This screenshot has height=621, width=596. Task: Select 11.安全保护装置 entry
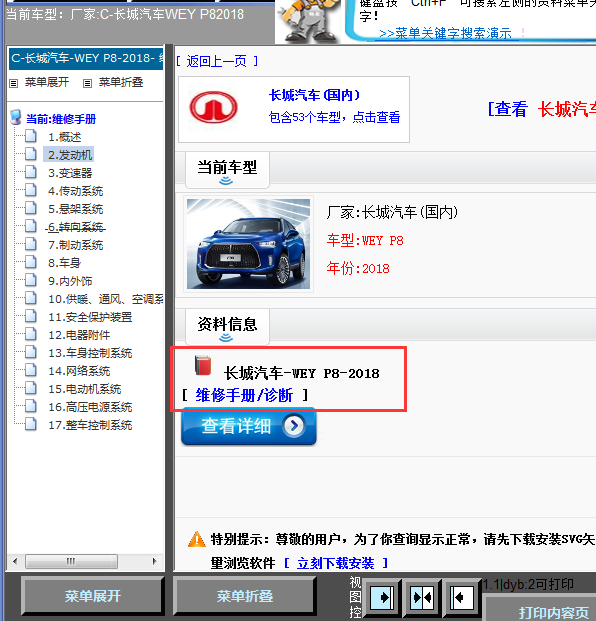coord(90,317)
